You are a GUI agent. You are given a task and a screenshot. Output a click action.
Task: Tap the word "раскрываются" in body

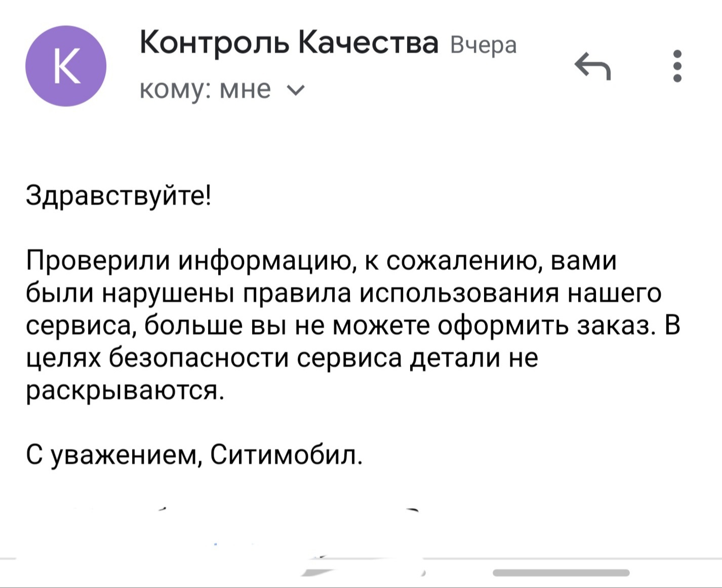point(124,390)
